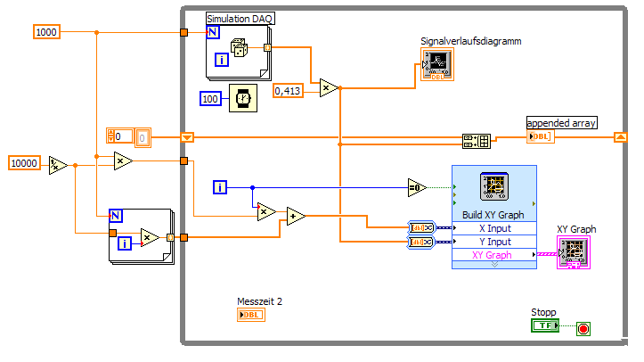Click the right shift register terminal
This screenshot has width=644, height=362.
(x=620, y=137)
